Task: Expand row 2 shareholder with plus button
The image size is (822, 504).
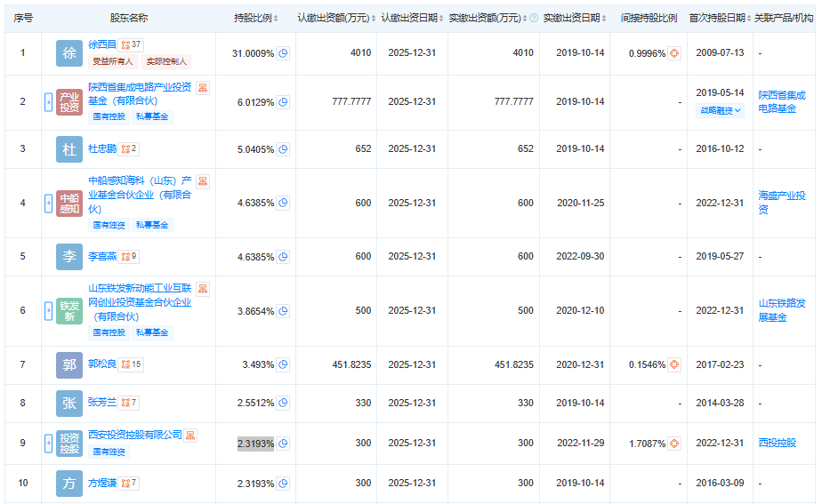Action: pyautogui.click(x=49, y=101)
